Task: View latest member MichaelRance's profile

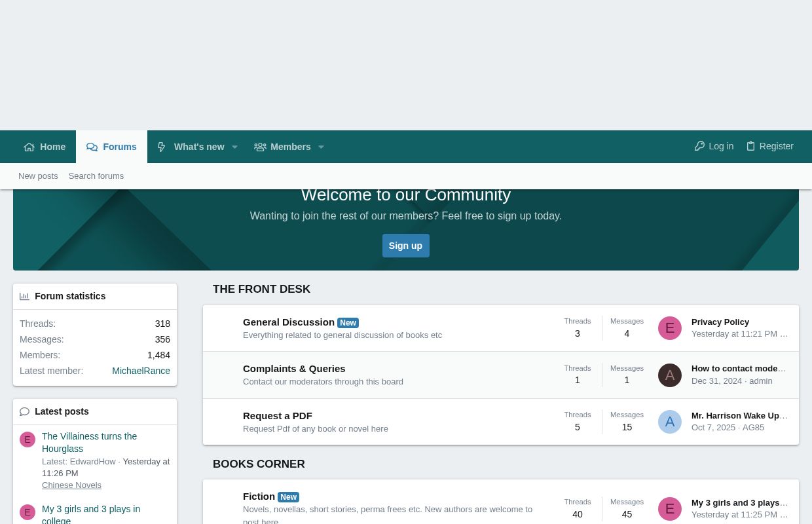Action: click(x=141, y=371)
